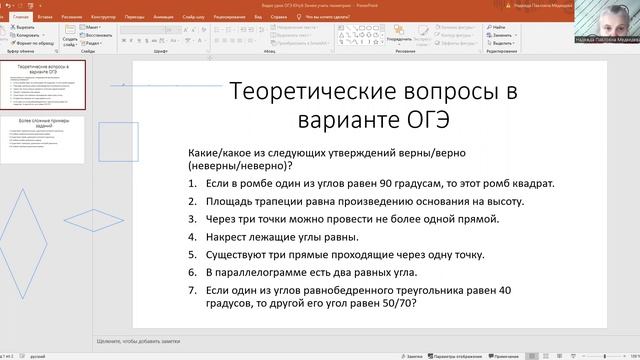This screenshot has height=360, width=640.
Task: Select slide thumbnail 'Более сложные примеры заданий'
Action: click(x=43, y=140)
